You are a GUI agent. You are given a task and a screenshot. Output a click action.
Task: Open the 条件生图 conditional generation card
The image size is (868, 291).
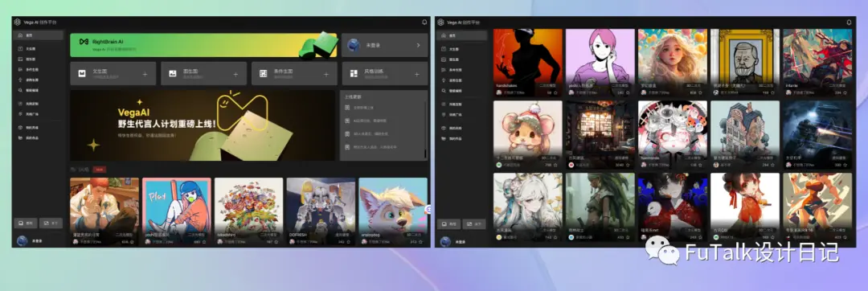coord(294,74)
